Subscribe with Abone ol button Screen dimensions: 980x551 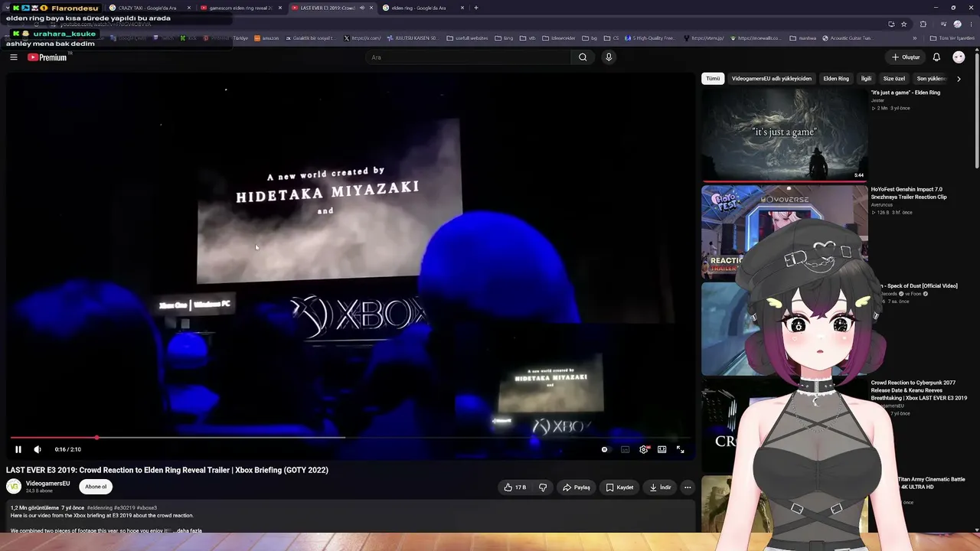click(96, 487)
